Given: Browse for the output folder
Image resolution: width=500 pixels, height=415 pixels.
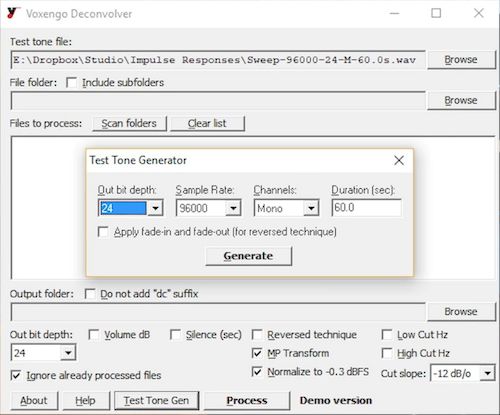Looking at the screenshot, I should 461,312.
